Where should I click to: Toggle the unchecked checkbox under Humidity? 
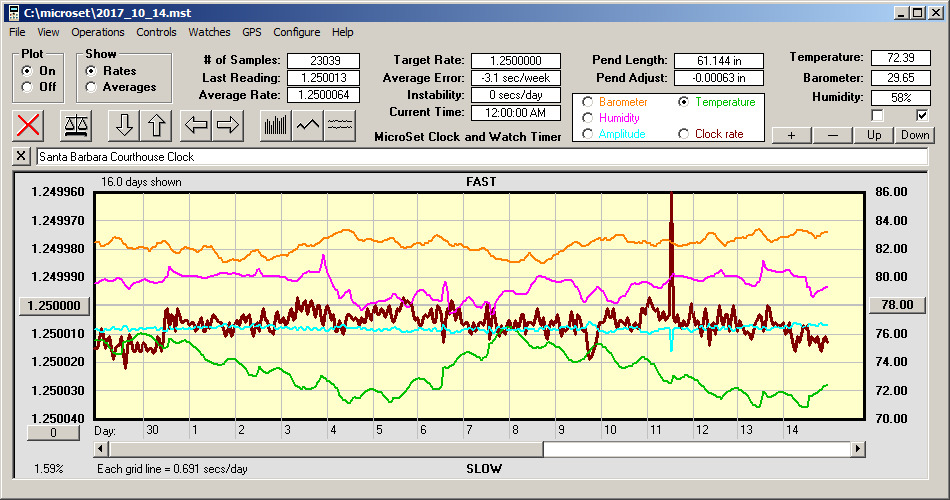[877, 115]
